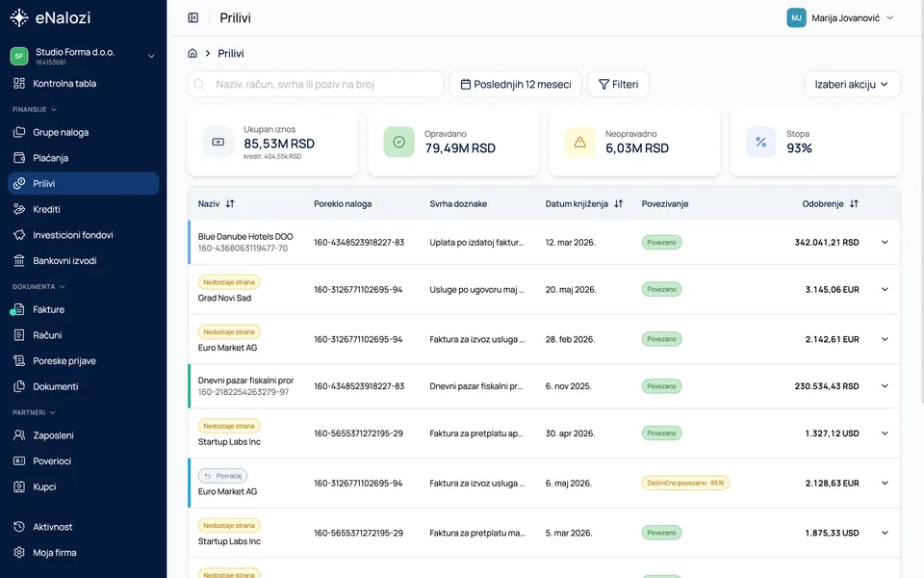
Task: Open Marija Jovanović user menu
Action: tap(840, 17)
